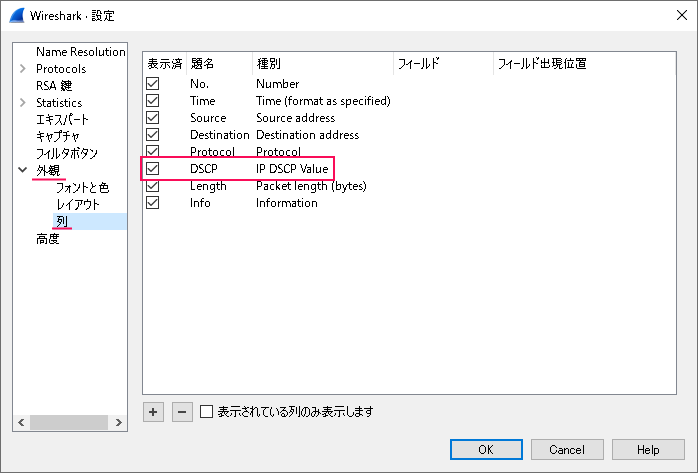Image resolution: width=698 pixels, height=473 pixels.
Task: Select the Information type cell
Action: pyautogui.click(x=287, y=202)
